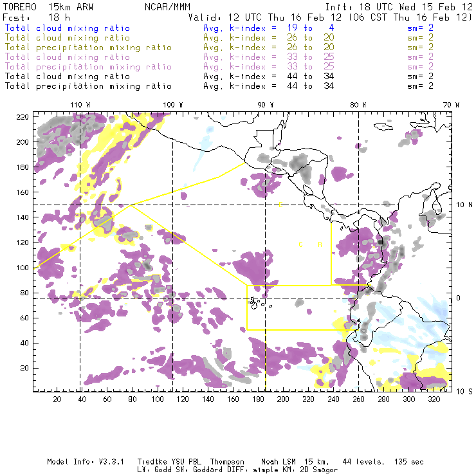Click the '80 W' longitude label

pyautogui.click(x=358, y=105)
